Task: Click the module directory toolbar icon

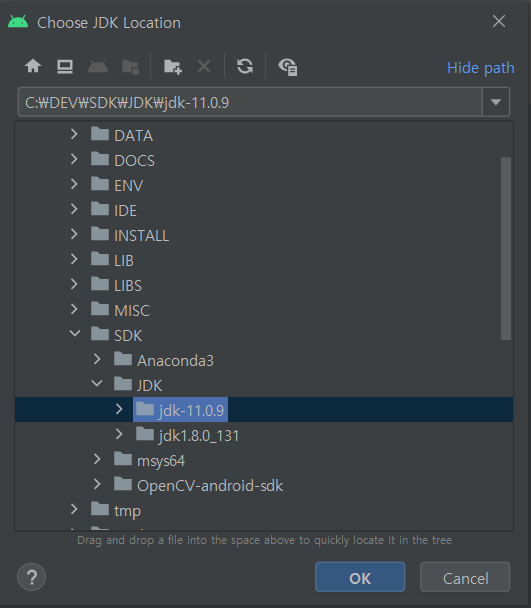Action: (130, 67)
